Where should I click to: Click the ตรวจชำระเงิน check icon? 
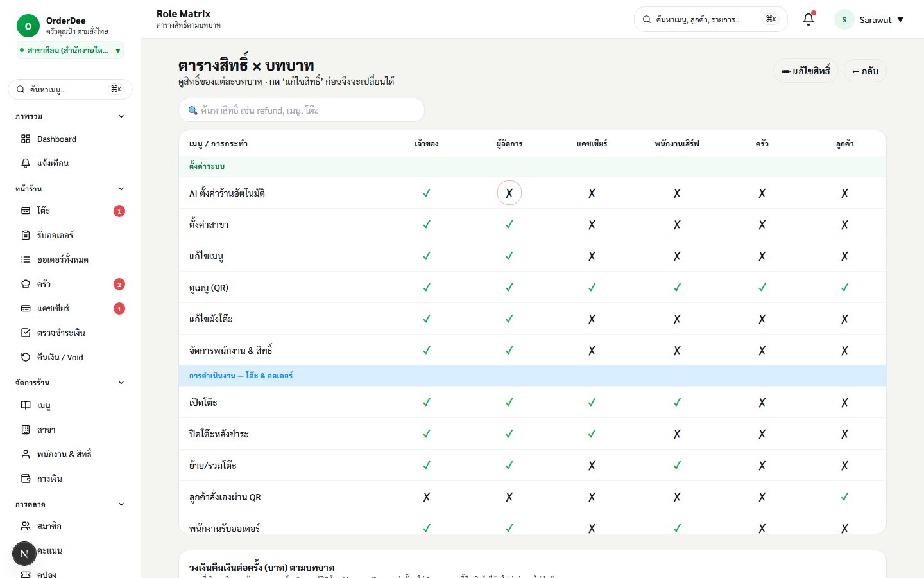click(26, 333)
